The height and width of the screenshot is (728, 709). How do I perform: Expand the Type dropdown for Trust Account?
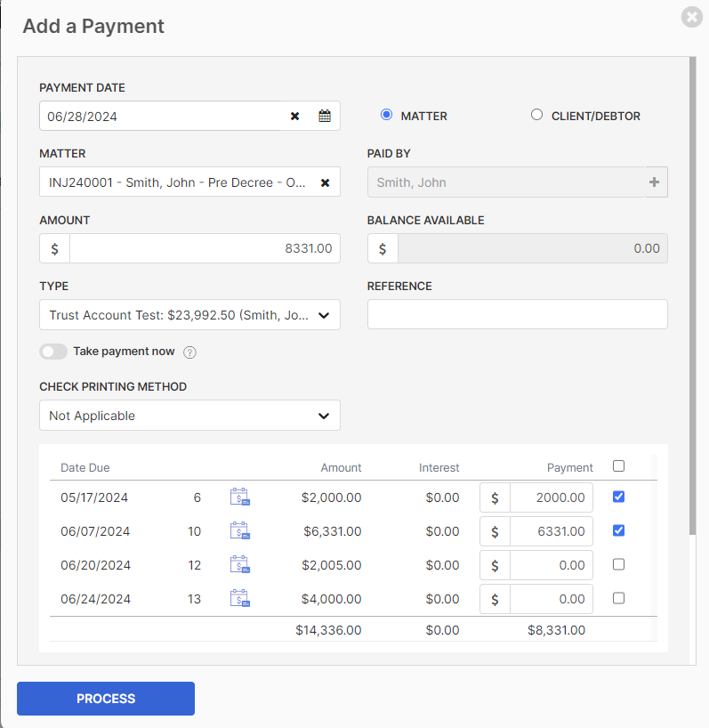pyautogui.click(x=189, y=315)
